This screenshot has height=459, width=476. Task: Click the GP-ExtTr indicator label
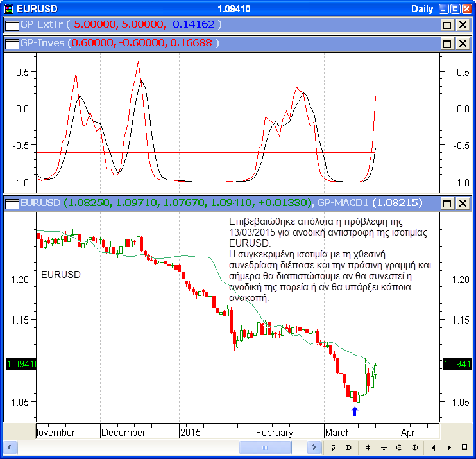tap(41, 24)
